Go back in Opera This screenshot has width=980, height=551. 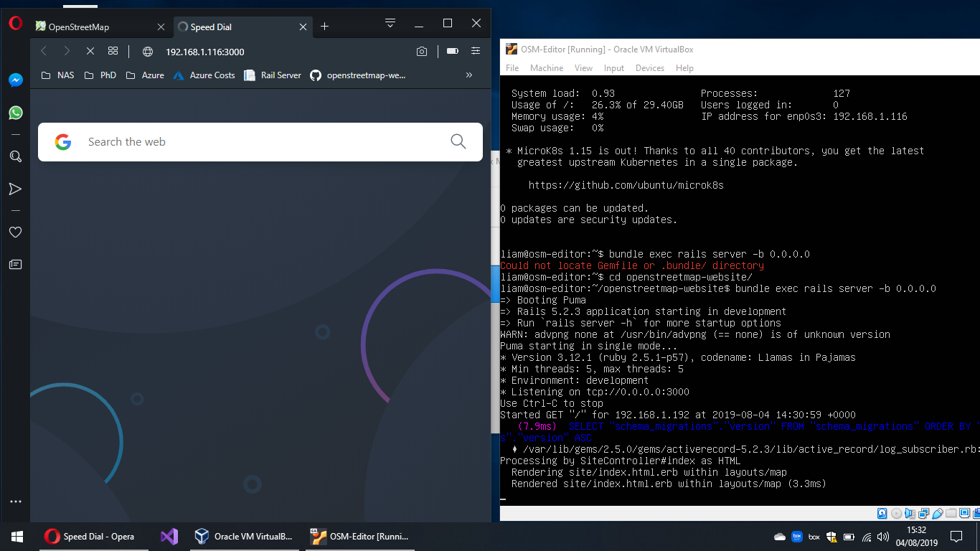pyautogui.click(x=44, y=51)
